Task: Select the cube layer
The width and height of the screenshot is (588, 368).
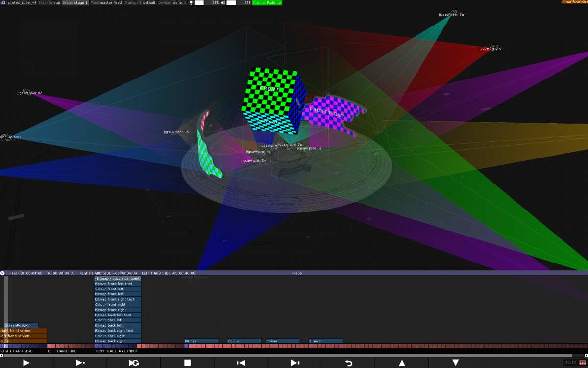Action: [24, 341]
